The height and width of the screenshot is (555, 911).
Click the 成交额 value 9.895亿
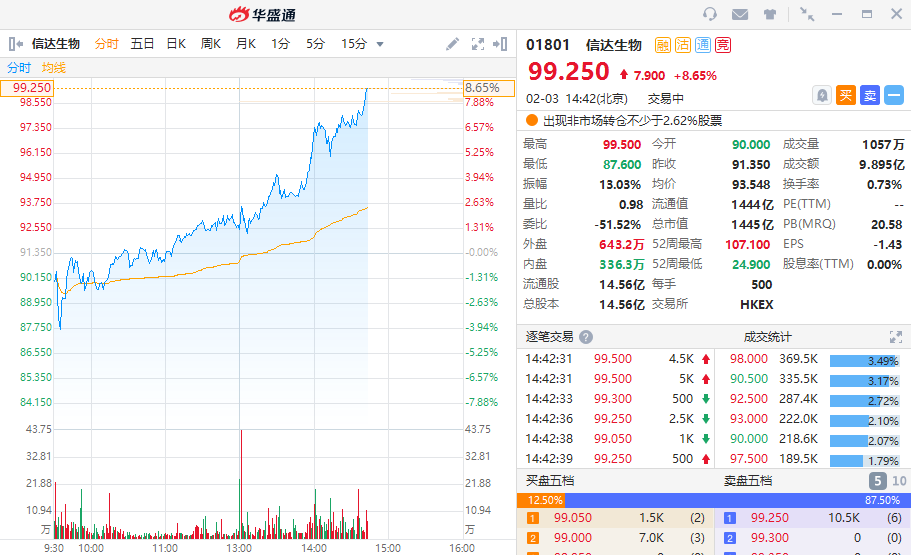point(882,165)
